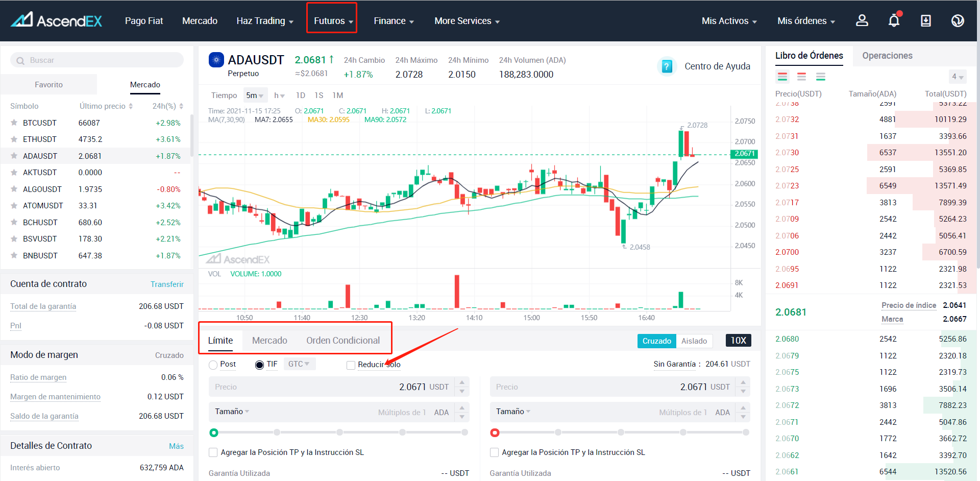Expand the Haz Trading menu
Viewport: 980px width, 481px height.
coord(265,21)
